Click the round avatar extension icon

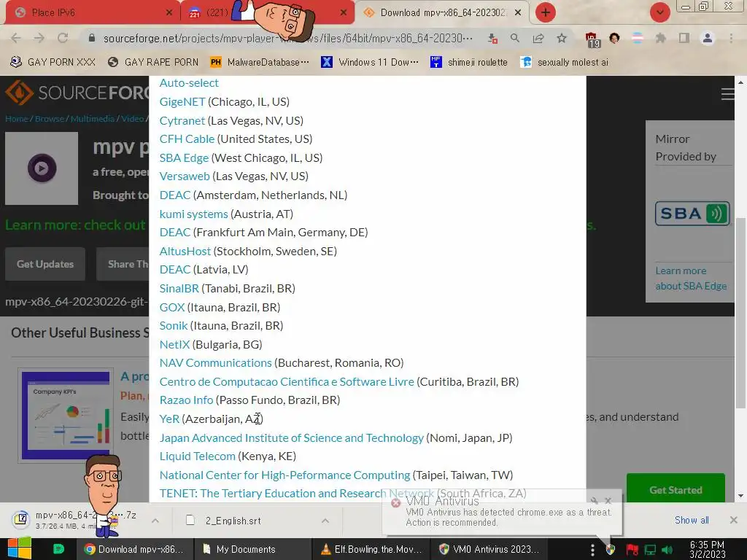click(614, 38)
